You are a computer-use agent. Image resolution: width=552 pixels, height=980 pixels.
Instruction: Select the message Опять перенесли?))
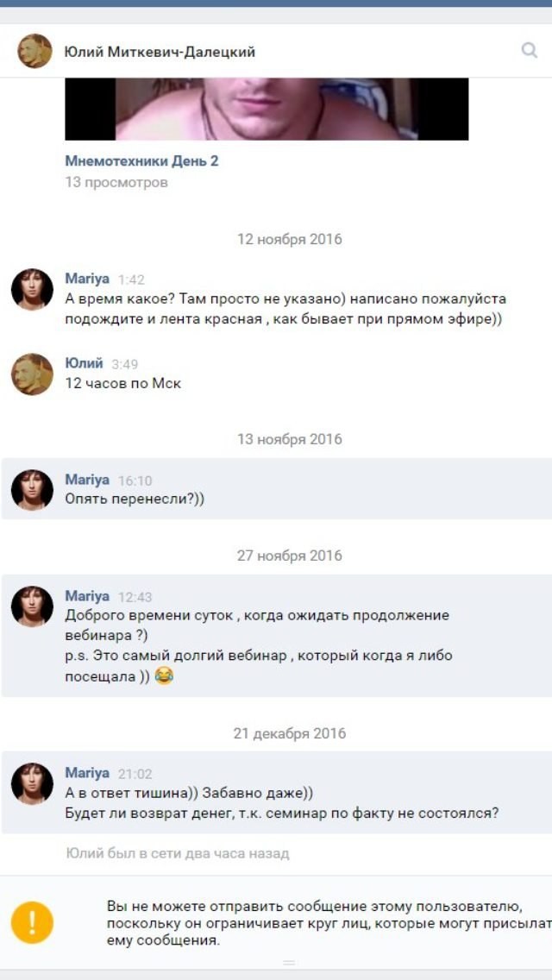click(276, 489)
